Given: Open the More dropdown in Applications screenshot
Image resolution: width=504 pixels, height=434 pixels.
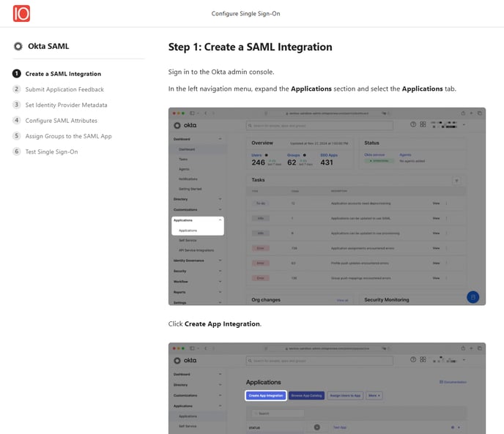Looking at the screenshot, I should click(x=374, y=395).
